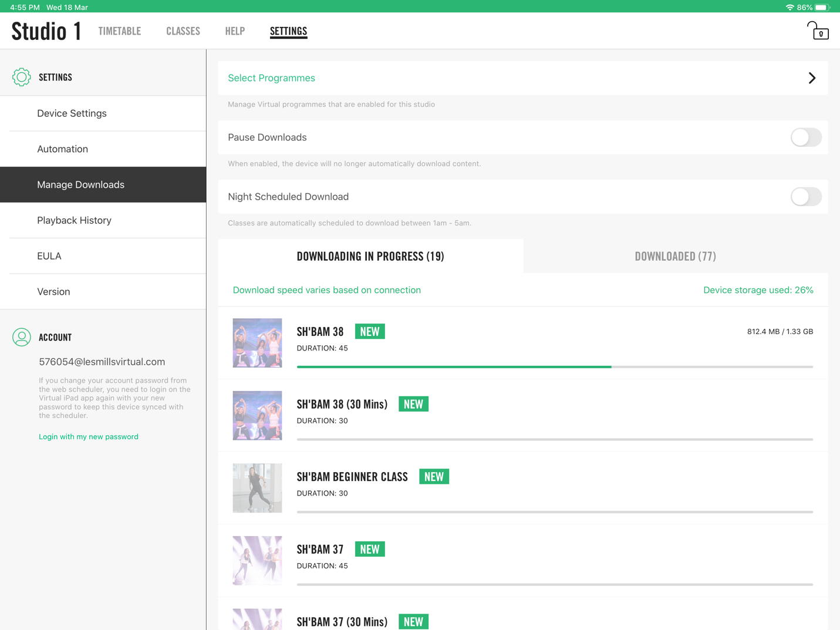Open the Timetable tab

click(120, 31)
